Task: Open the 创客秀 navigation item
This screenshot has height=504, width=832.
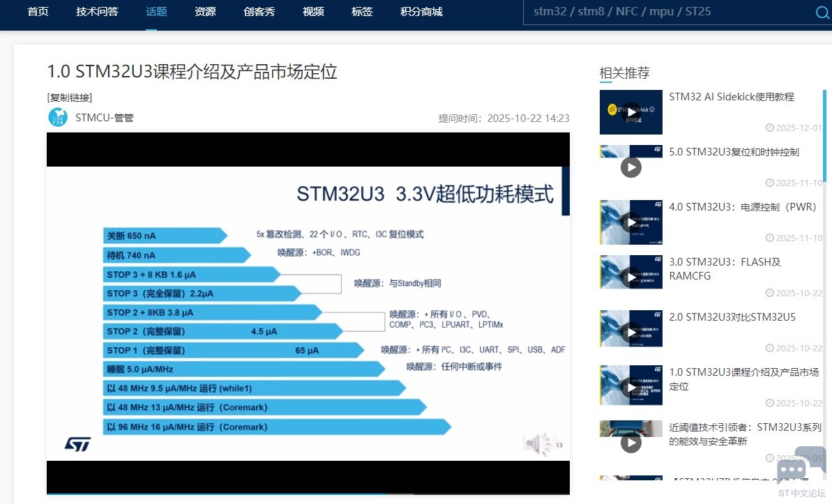Action: [x=259, y=12]
